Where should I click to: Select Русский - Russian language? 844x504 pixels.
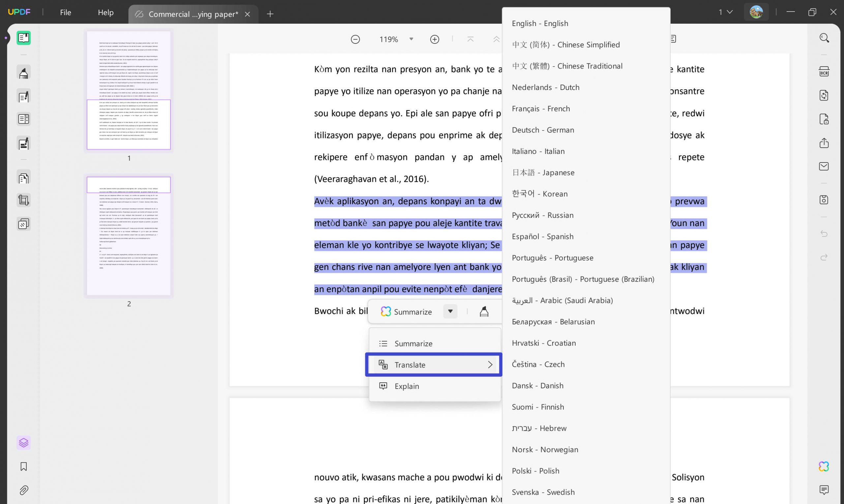(586, 215)
